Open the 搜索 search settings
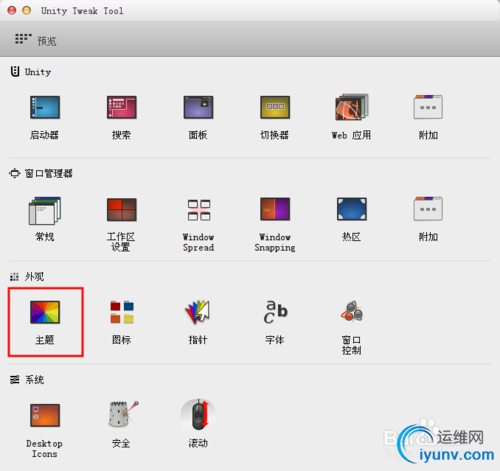 tap(121, 117)
